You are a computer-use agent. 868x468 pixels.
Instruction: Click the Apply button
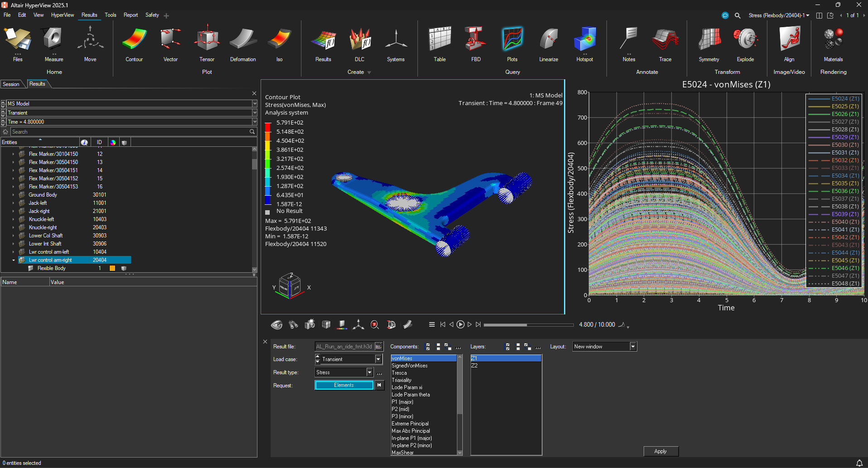click(660, 451)
